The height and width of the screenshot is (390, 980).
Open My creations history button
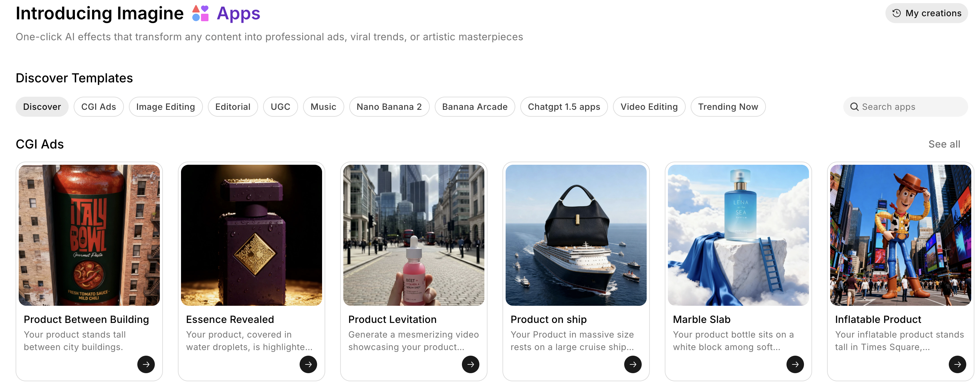coord(927,13)
